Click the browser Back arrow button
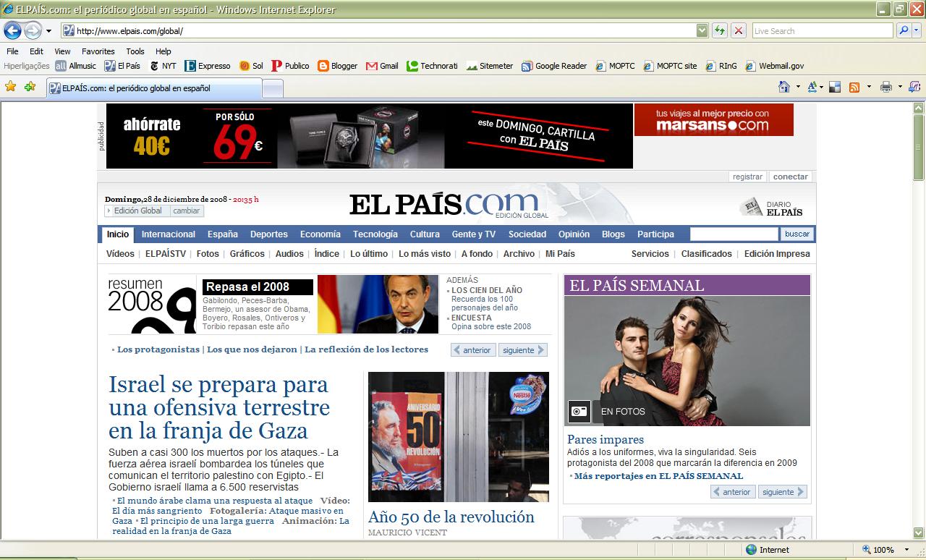The height and width of the screenshot is (560, 926). 12,30
